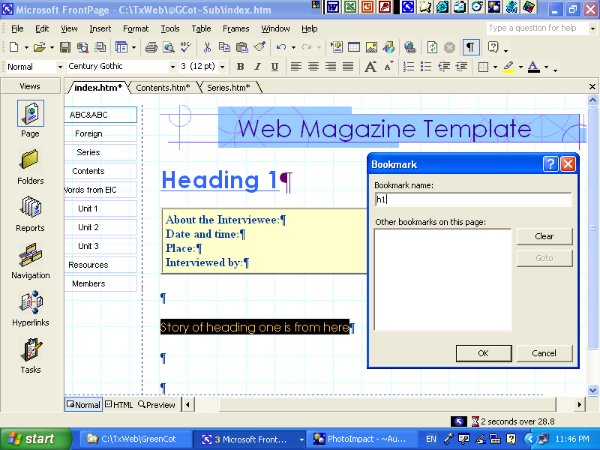Confirm the Bookmark dialog with OK
600x450 pixels.
click(484, 353)
